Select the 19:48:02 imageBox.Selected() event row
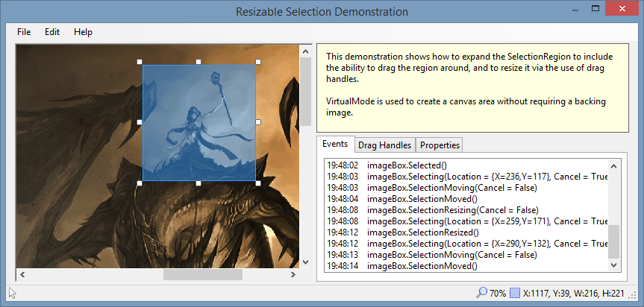 pyautogui.click(x=466, y=165)
